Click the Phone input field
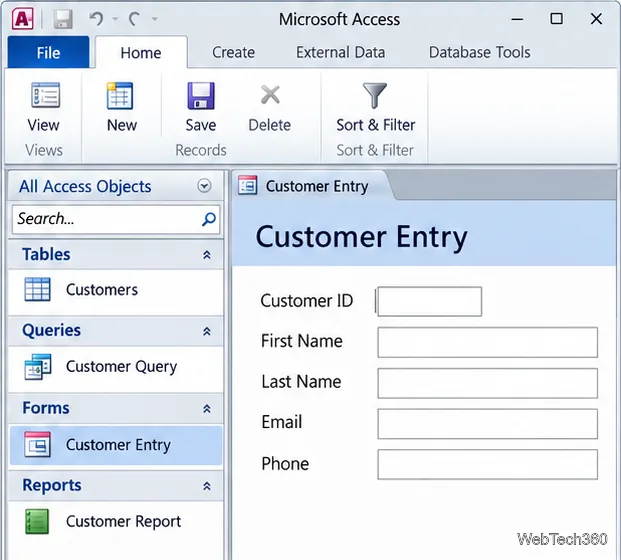Screen dimensions: 621x560 pos(488,464)
